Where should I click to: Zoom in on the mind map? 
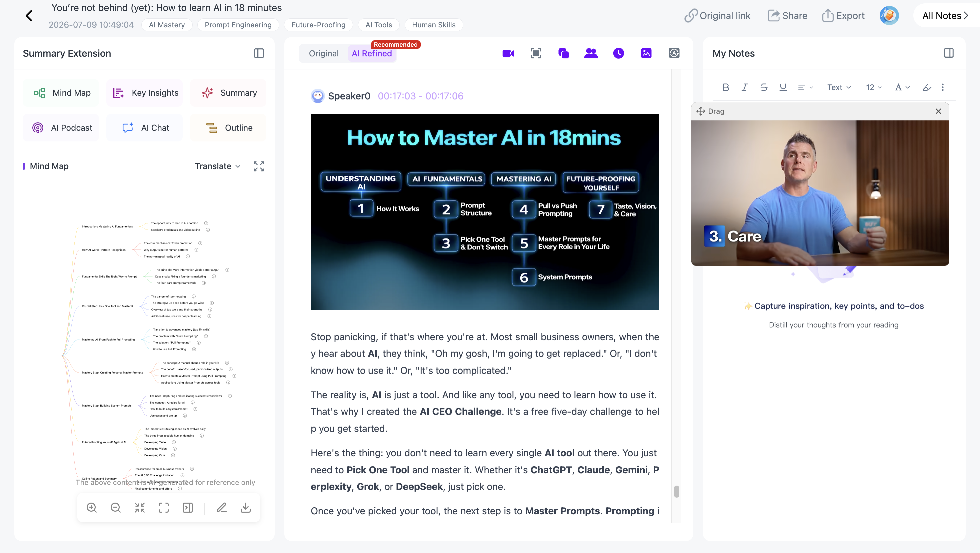point(91,507)
